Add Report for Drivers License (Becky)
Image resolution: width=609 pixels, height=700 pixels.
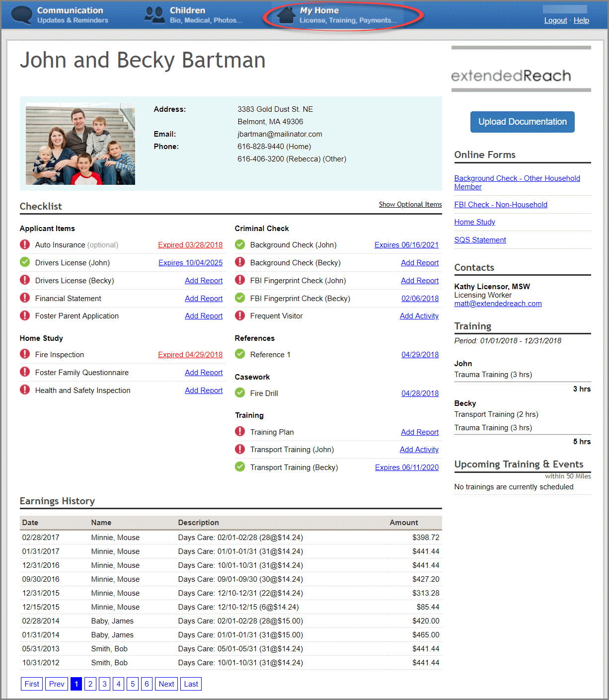(204, 281)
